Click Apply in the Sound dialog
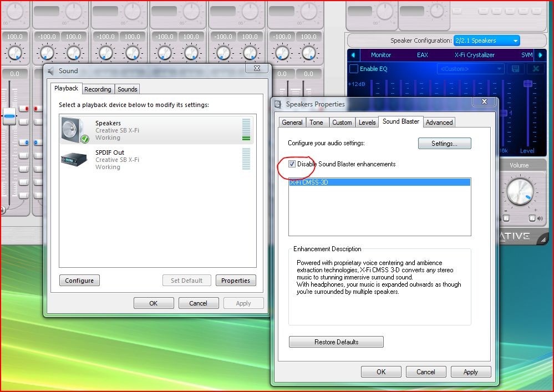The image size is (554, 392). pos(243,303)
